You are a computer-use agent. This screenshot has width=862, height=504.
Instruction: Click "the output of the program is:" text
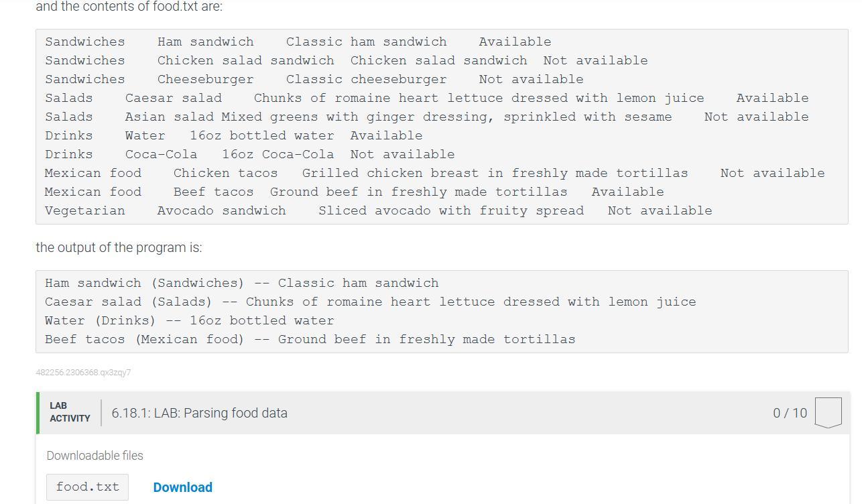(119, 247)
